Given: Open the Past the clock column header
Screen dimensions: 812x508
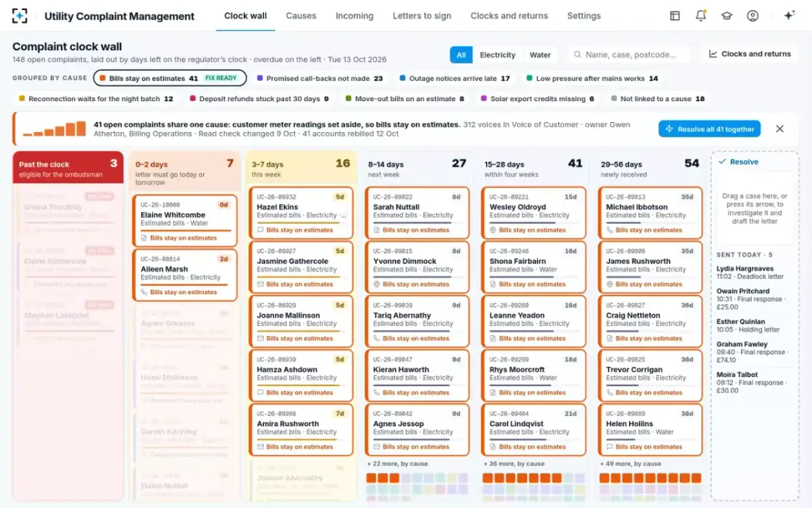Looking at the screenshot, I should click(x=68, y=167).
